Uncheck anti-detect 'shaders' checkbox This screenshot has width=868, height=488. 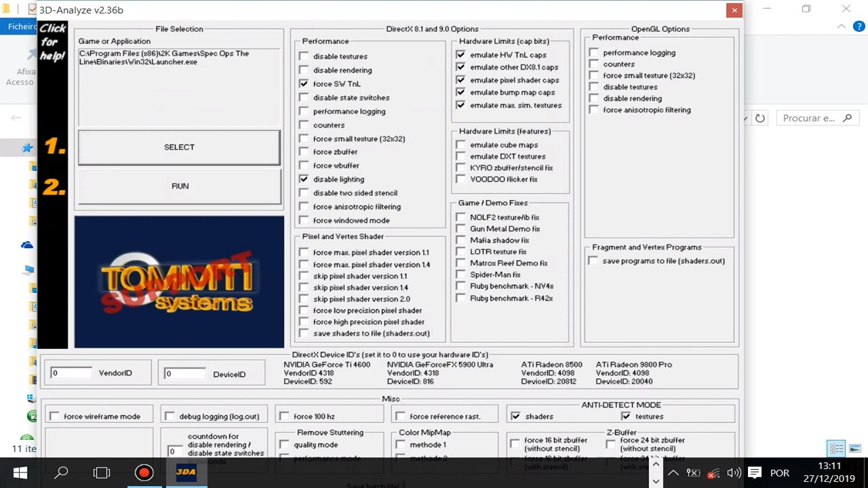[x=516, y=416]
